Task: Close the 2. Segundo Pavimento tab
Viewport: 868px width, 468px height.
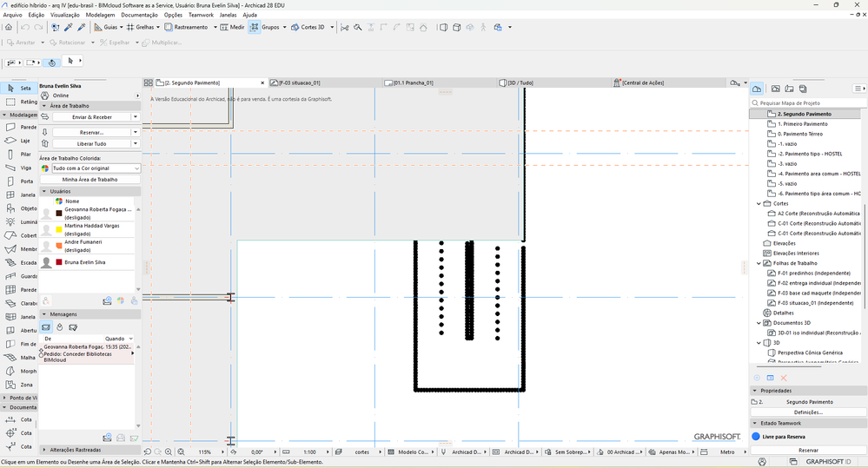Action: [x=262, y=83]
